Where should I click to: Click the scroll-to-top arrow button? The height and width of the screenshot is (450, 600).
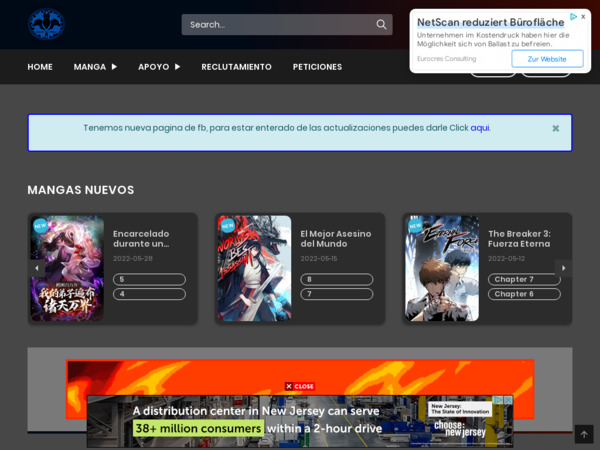584,434
